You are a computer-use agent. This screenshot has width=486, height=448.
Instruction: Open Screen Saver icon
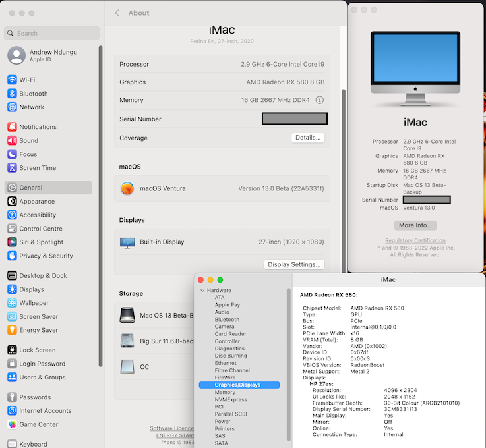tap(12, 316)
